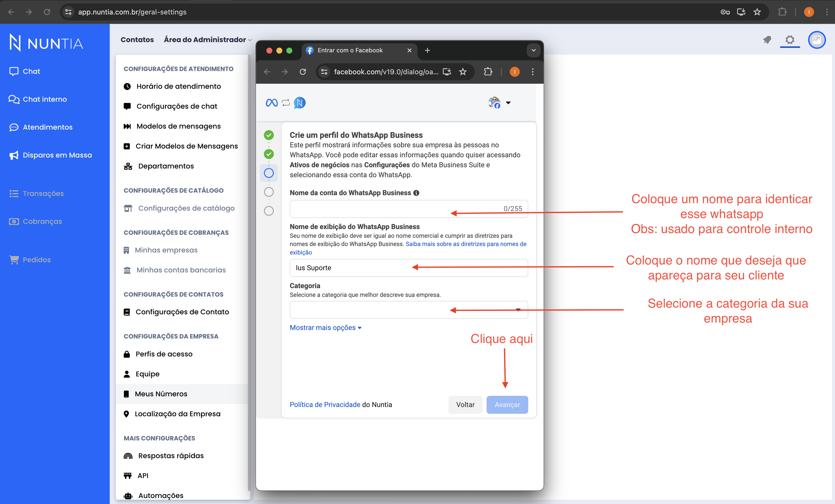Select the first completed step indicator
The height and width of the screenshot is (504, 835).
[x=269, y=135]
